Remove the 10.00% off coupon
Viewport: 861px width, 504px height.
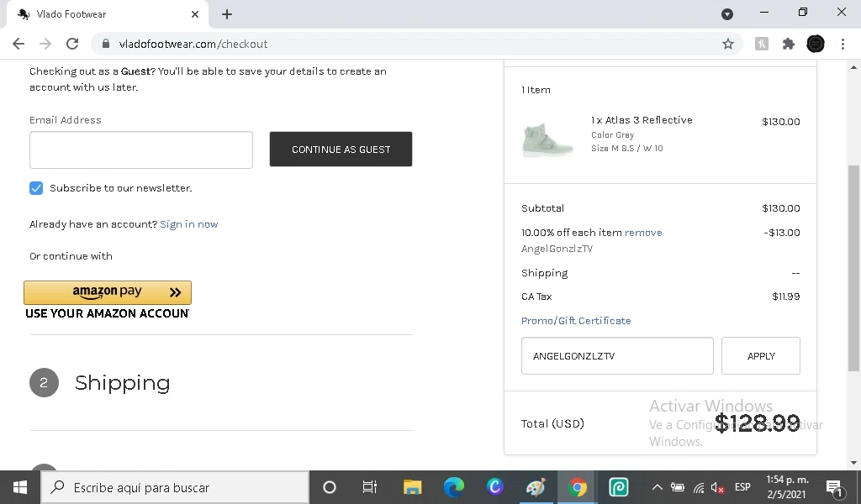click(643, 233)
